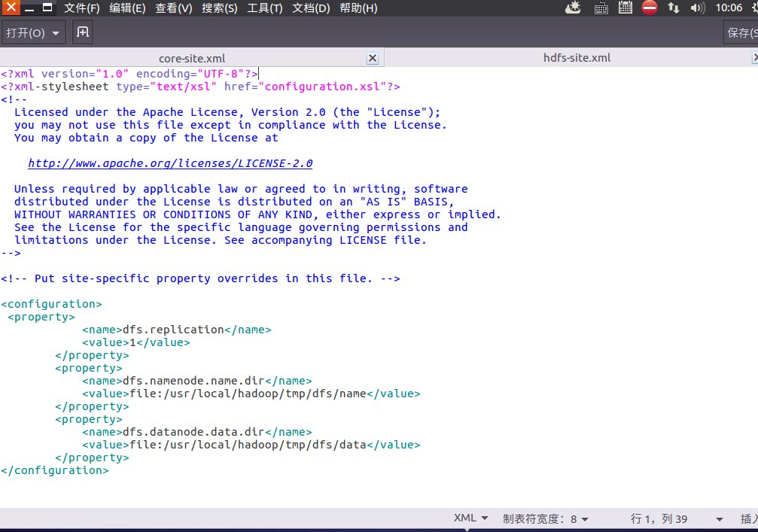This screenshot has height=532, width=758.
Task: Click the closing </configuration> tag
Action: coord(55,470)
